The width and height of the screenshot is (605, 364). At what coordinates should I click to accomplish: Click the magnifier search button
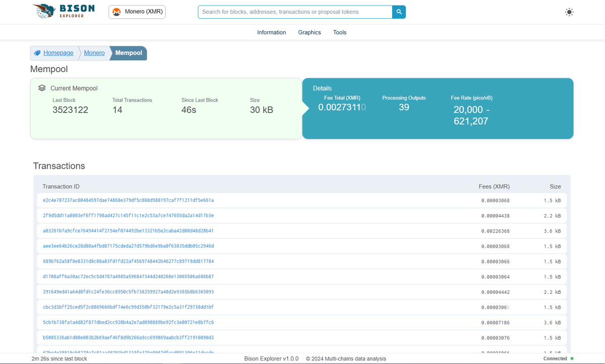(399, 12)
